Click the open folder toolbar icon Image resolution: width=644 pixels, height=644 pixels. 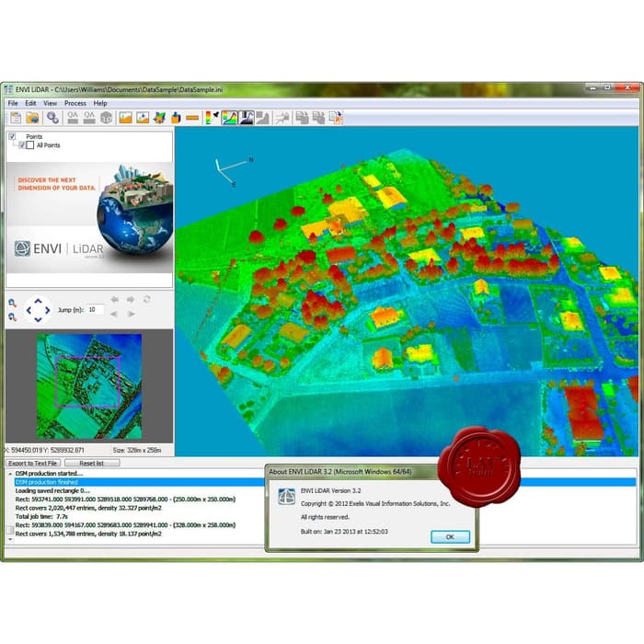(32, 117)
